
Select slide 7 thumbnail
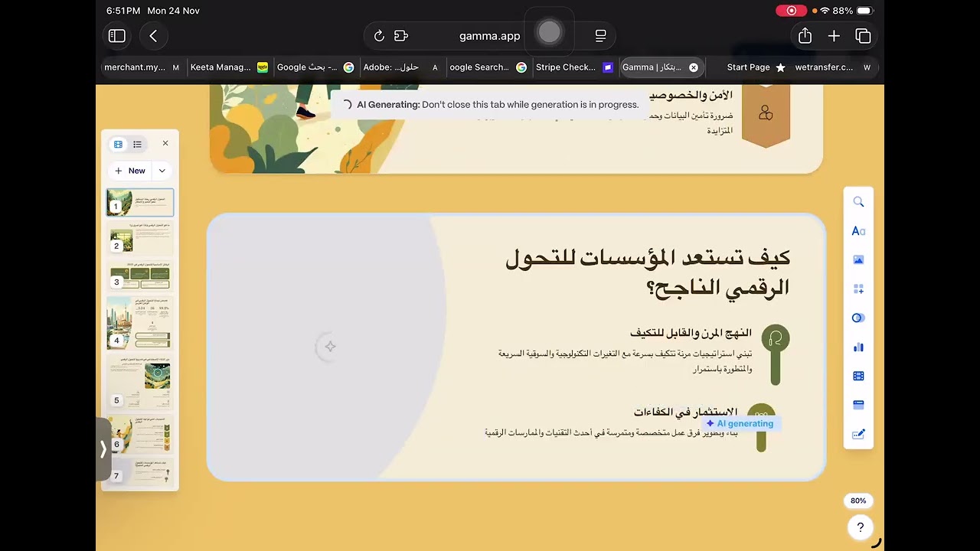[x=140, y=472]
